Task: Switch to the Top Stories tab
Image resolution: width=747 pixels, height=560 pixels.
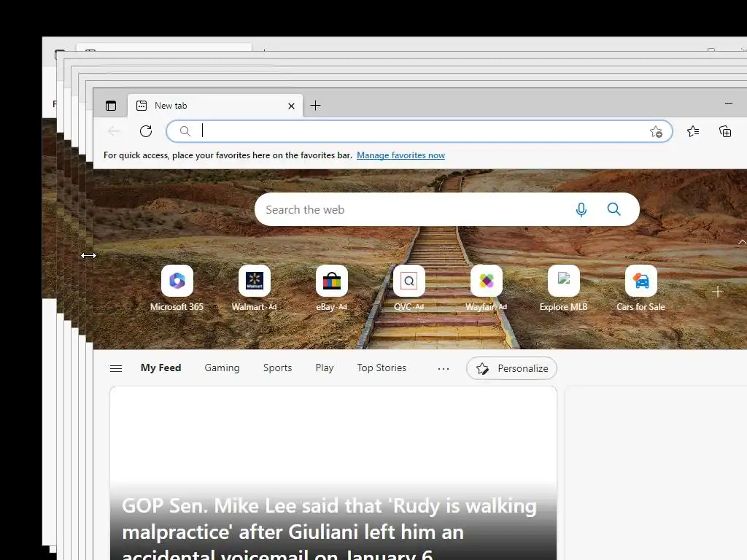Action: click(x=382, y=367)
